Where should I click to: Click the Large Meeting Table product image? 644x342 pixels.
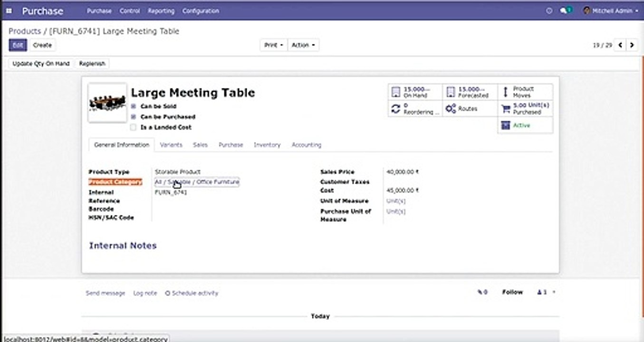coord(107,103)
